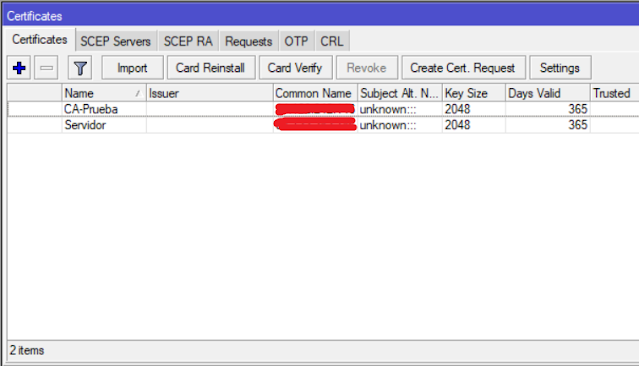Add a new certificate with plus icon
The image size is (639, 366).
click(x=19, y=68)
